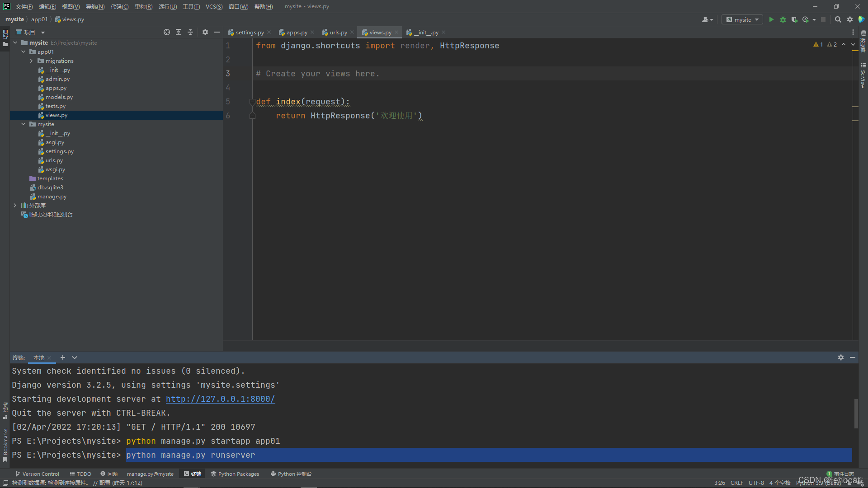Select the Python Packages tab
868x488 pixels.
[x=236, y=474]
